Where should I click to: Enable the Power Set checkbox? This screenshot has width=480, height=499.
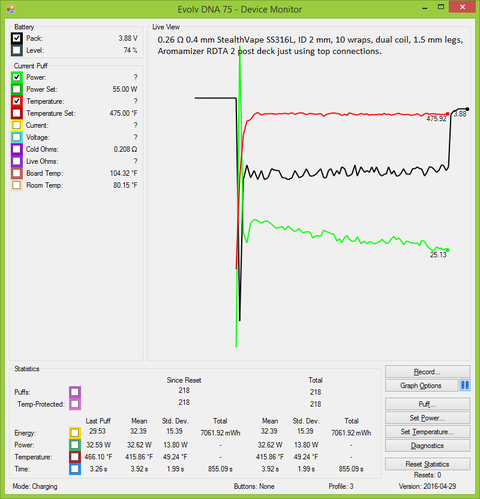[17, 89]
